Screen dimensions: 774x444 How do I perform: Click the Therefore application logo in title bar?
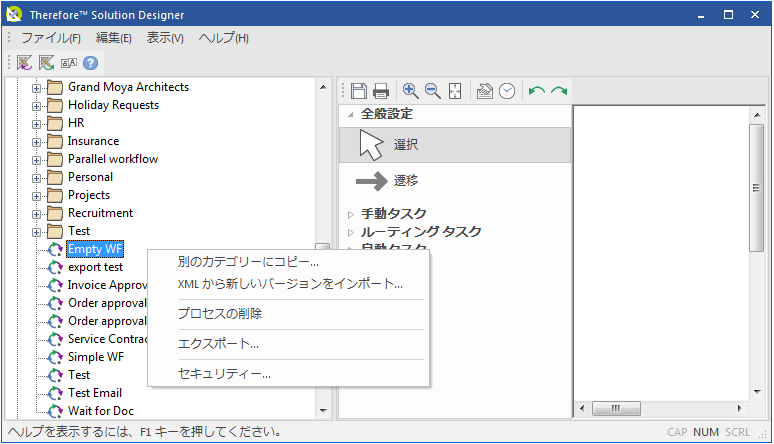(x=14, y=14)
